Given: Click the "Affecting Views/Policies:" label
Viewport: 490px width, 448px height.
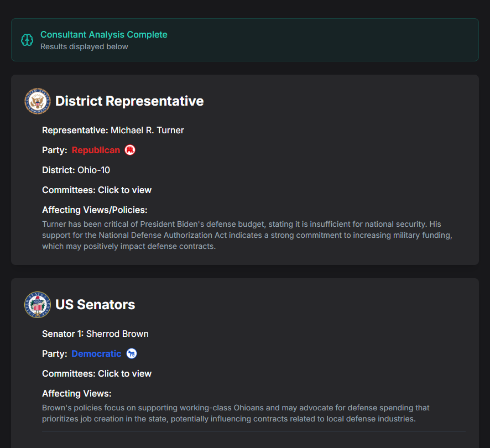Looking at the screenshot, I should click(95, 210).
